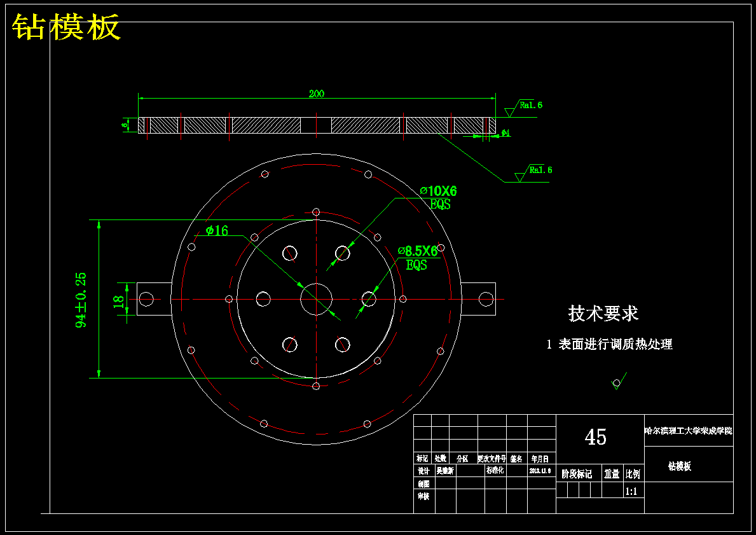Select the '制图' row label
Viewport: 756px width, 535px height.
(423, 484)
